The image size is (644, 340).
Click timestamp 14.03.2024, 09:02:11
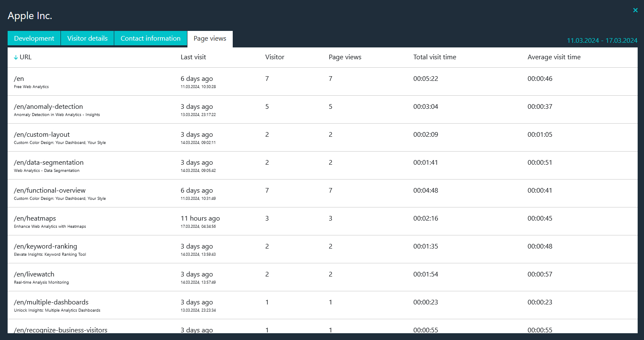198,143
